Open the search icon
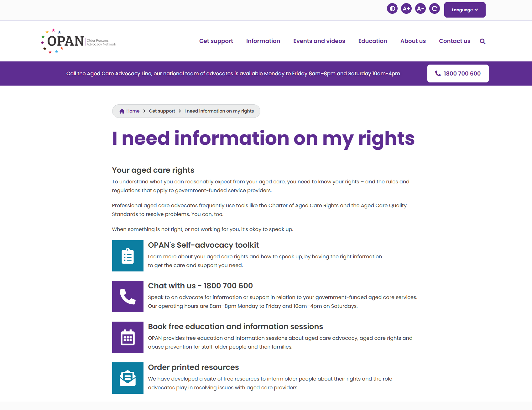The height and width of the screenshot is (410, 532). coord(482,41)
